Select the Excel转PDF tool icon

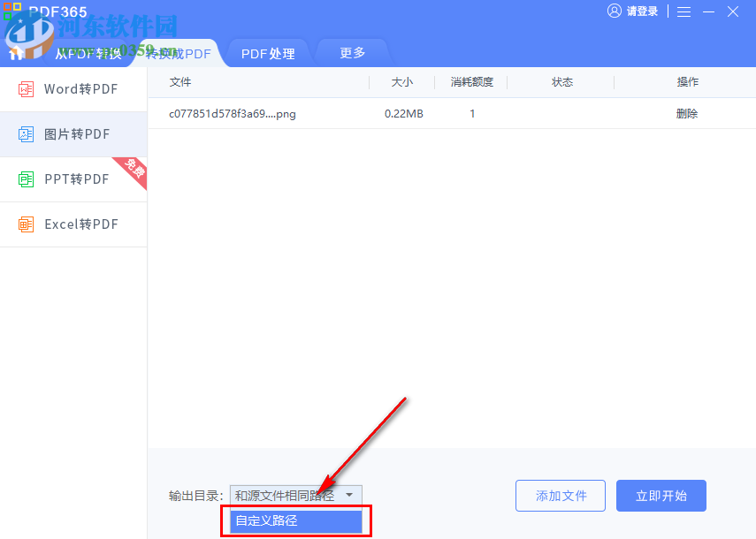pos(26,224)
